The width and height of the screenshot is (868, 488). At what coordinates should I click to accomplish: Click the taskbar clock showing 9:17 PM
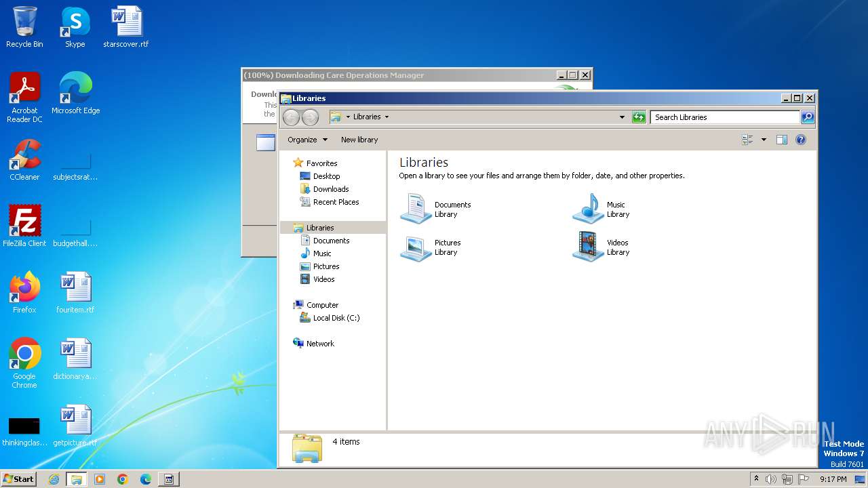833,479
